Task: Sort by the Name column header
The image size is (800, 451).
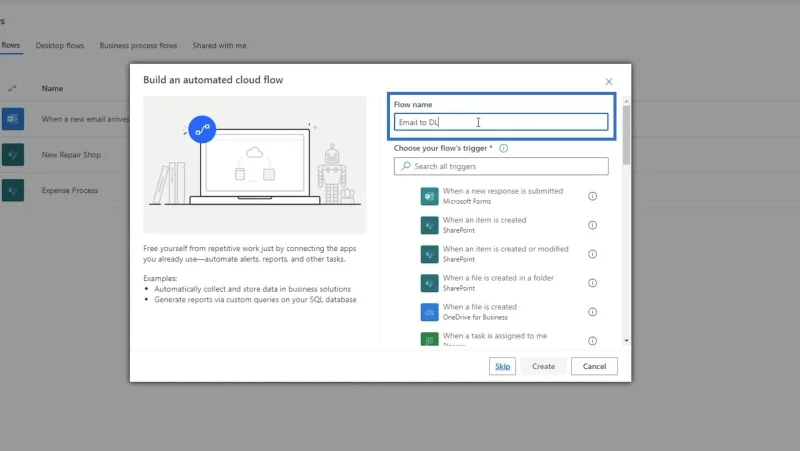Action: point(52,88)
